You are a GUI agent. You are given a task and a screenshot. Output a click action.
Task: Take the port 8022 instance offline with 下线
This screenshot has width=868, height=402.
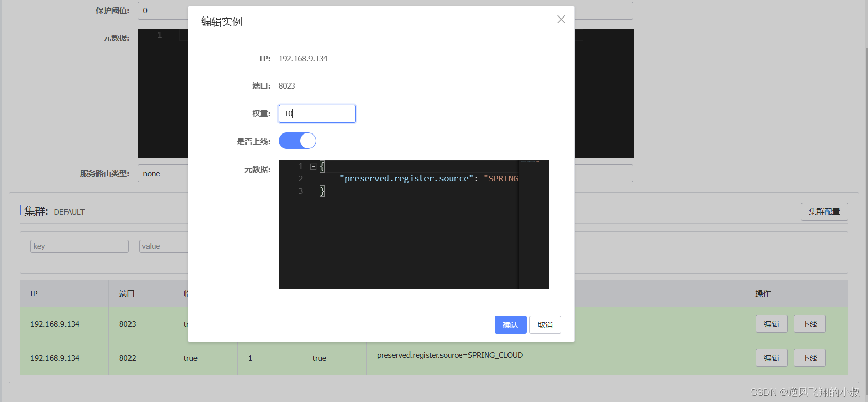(809, 358)
